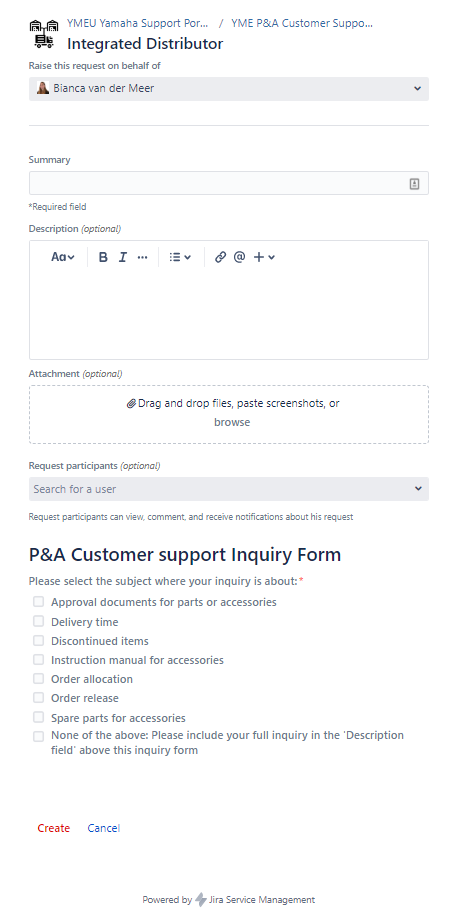Toggle bold formatting in Description editor
Screen dimensions: 453x914
click(103, 257)
